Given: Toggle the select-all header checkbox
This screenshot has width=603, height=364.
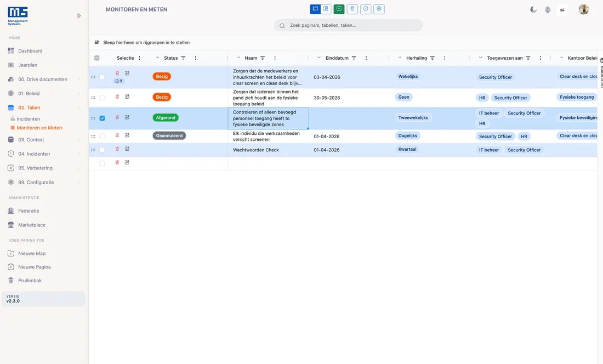Looking at the screenshot, I should point(97,58).
